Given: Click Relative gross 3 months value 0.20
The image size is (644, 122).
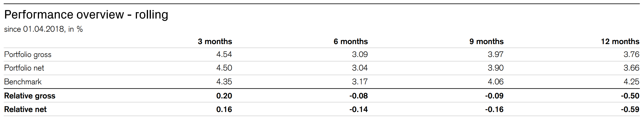Looking at the screenshot, I should click(x=224, y=96).
